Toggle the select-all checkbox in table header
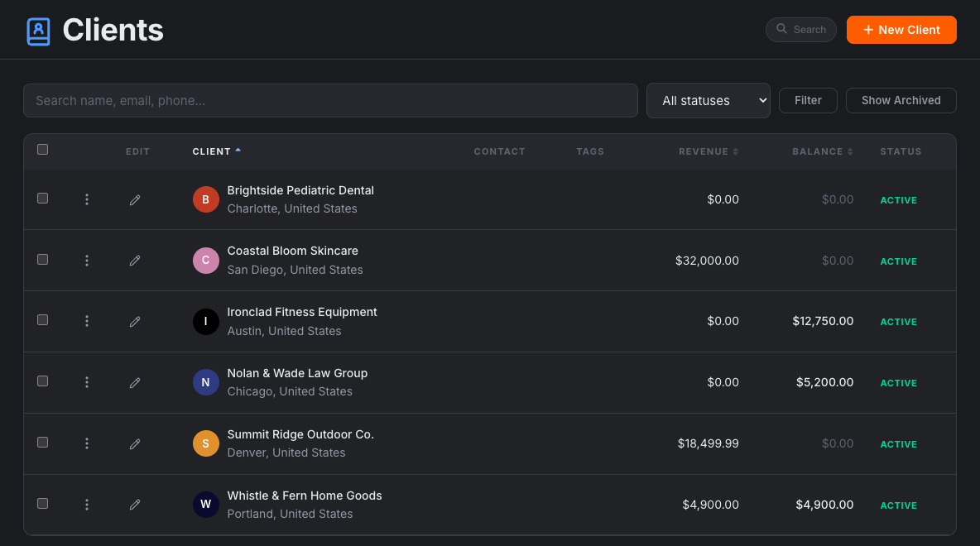980x546 pixels. pyautogui.click(x=42, y=149)
